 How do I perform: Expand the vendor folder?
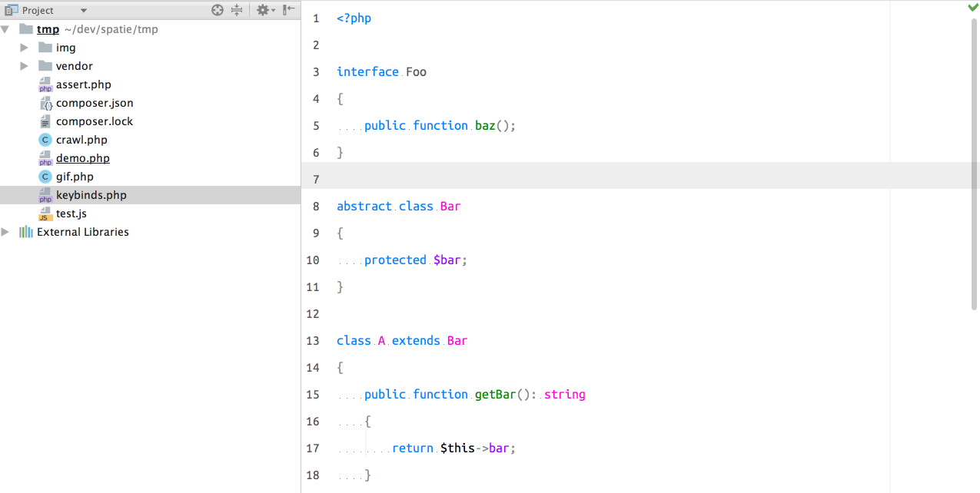(25, 66)
